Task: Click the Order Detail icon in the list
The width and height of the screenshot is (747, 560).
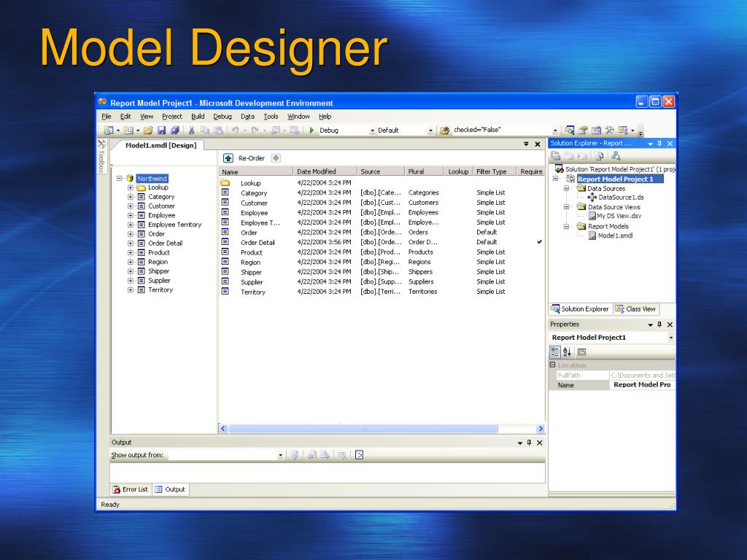Action: (225, 242)
